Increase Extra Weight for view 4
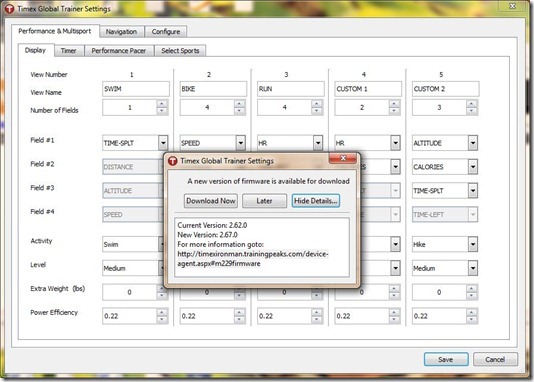The height and width of the screenshot is (382, 534). [394, 288]
